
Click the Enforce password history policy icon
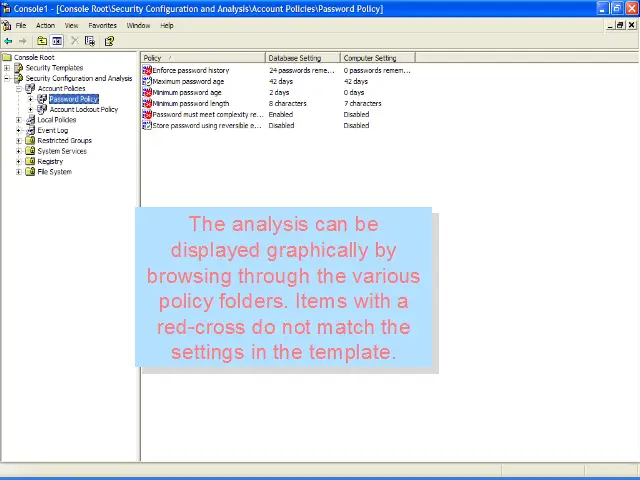147,71
